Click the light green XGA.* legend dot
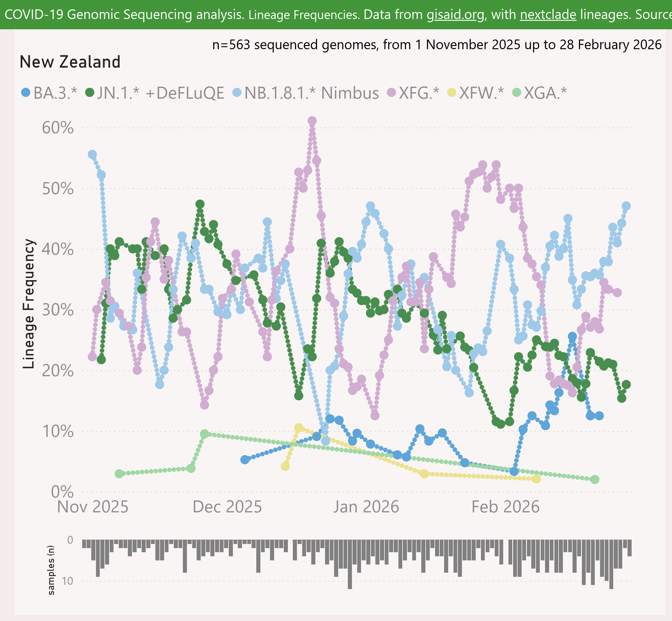 tap(517, 93)
